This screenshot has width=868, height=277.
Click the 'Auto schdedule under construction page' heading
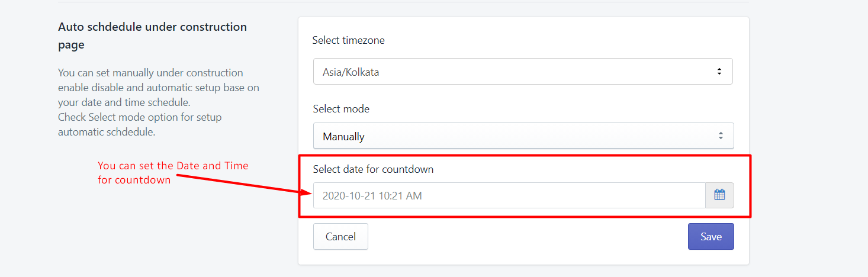152,36
